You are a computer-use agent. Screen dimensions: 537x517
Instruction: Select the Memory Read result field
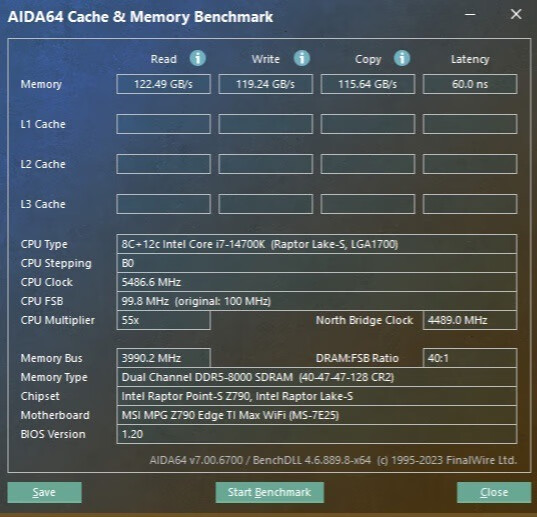[163, 84]
